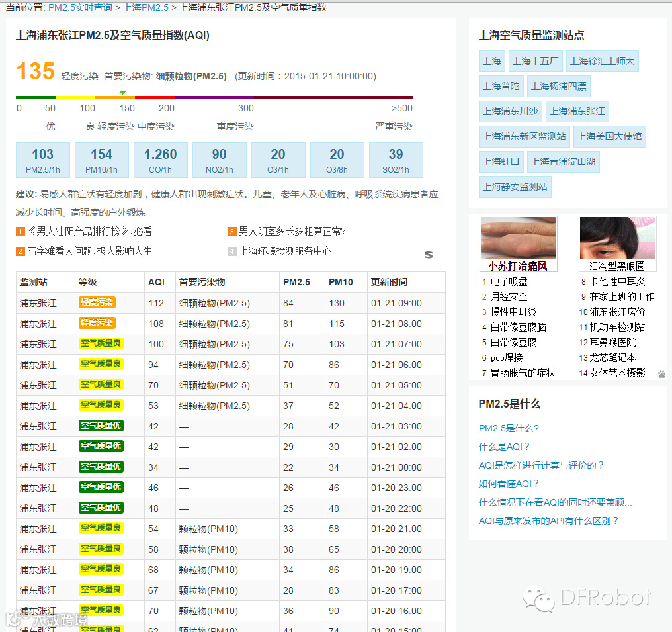Open the 卡他性中耳炎 sidebar link

point(617,282)
